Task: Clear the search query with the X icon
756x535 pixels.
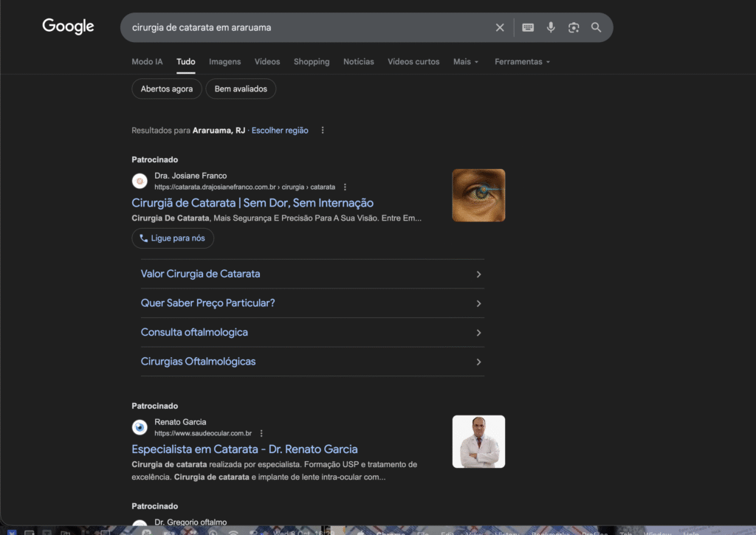Action: pyautogui.click(x=500, y=27)
